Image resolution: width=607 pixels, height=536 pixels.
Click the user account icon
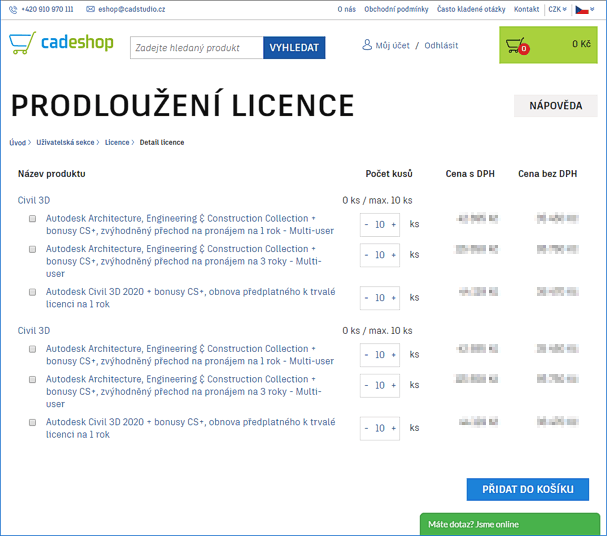click(367, 46)
